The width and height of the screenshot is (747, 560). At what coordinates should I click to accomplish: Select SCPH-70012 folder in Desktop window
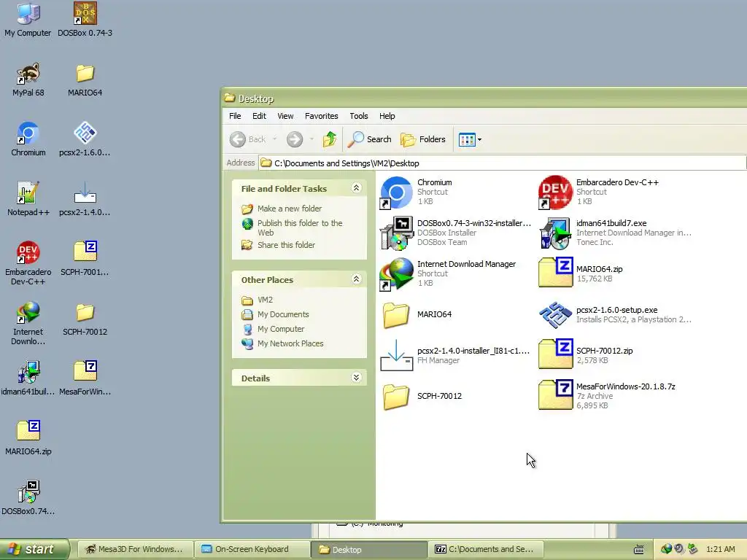421,396
